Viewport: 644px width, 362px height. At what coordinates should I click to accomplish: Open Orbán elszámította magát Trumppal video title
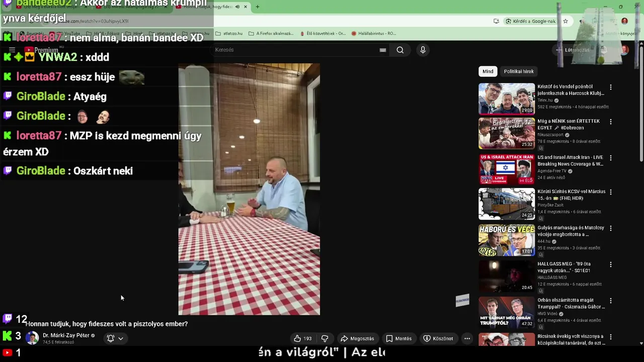tap(571, 303)
